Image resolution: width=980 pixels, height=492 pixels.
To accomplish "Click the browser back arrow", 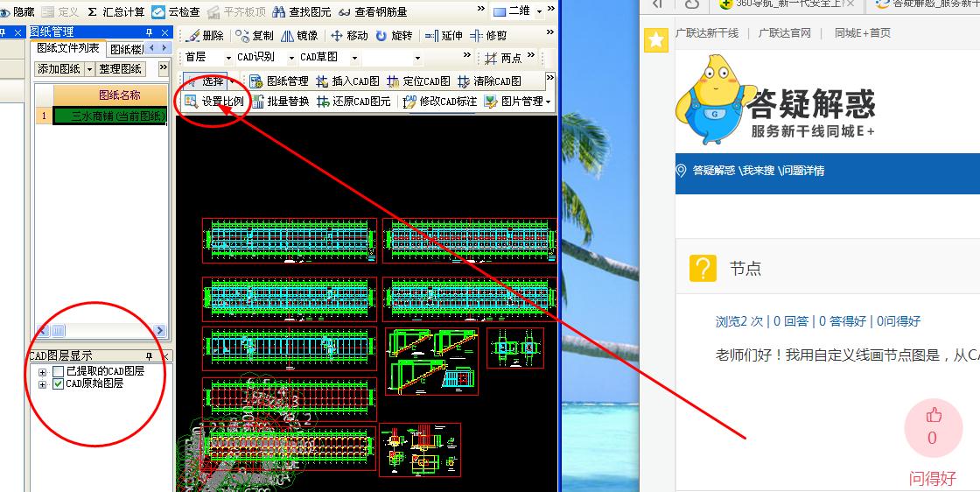I will 657,4.
